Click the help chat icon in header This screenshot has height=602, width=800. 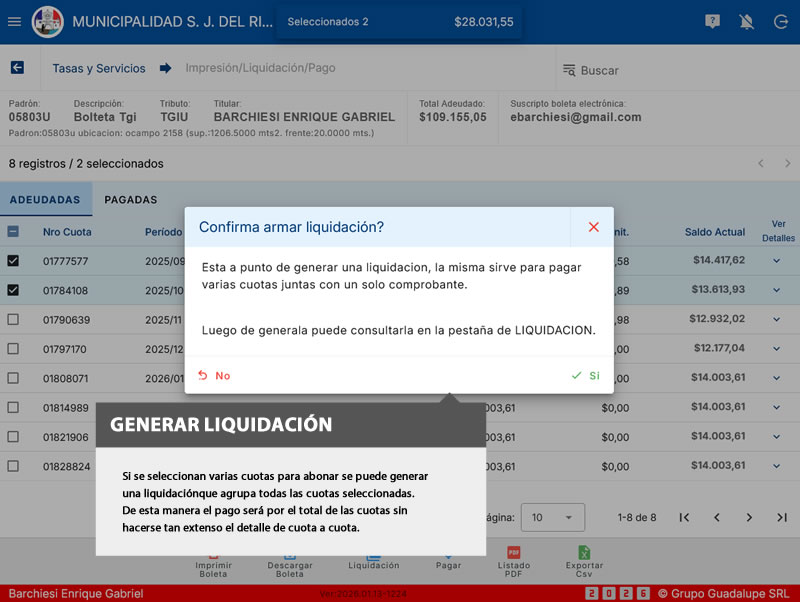tap(712, 21)
